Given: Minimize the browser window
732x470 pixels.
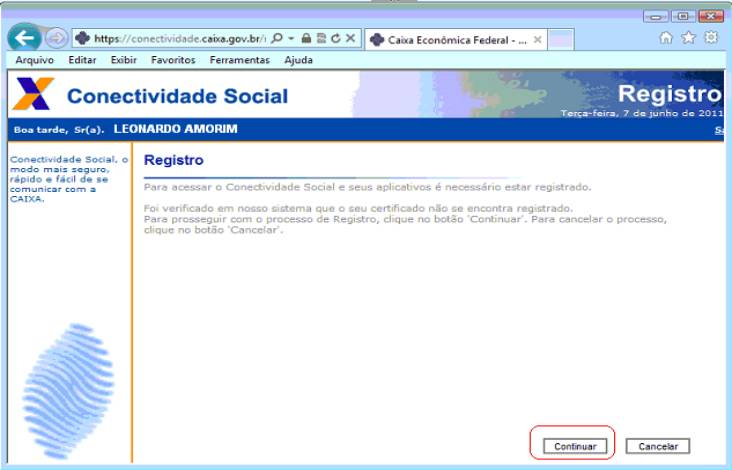Looking at the screenshot, I should pos(656,17).
